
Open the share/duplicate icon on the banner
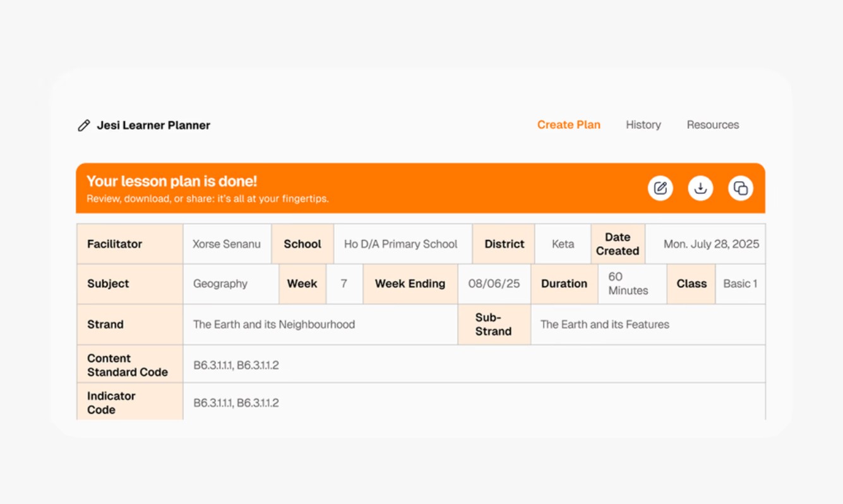tap(739, 188)
